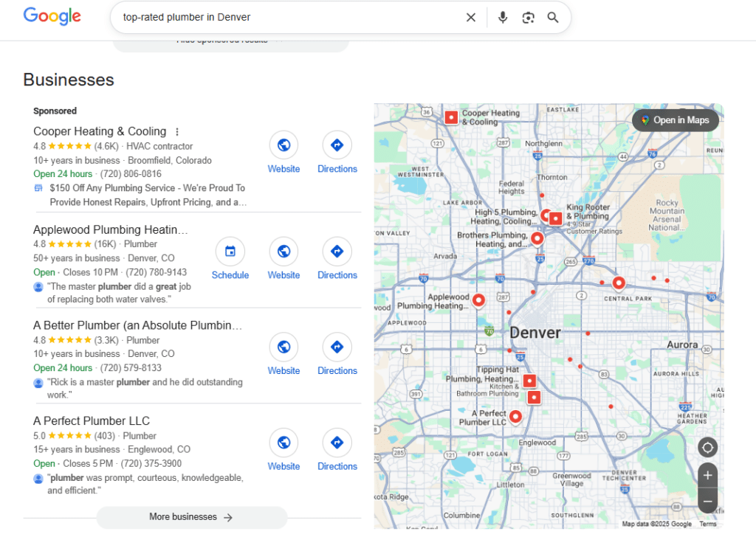The image size is (756, 551).
Task: Open Applewood Plumbing Heating listing title
Action: click(111, 229)
